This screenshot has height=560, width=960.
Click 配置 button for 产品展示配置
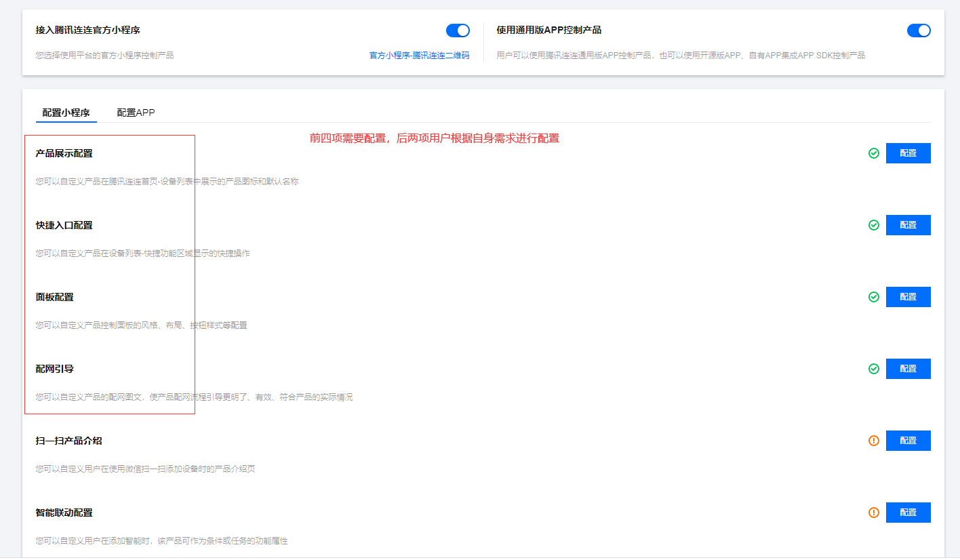point(908,153)
